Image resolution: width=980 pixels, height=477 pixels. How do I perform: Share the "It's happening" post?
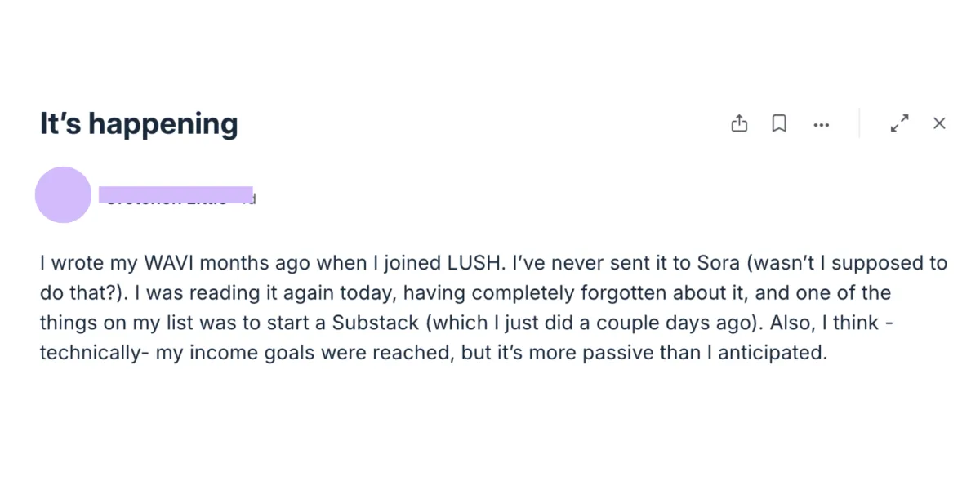[739, 124]
